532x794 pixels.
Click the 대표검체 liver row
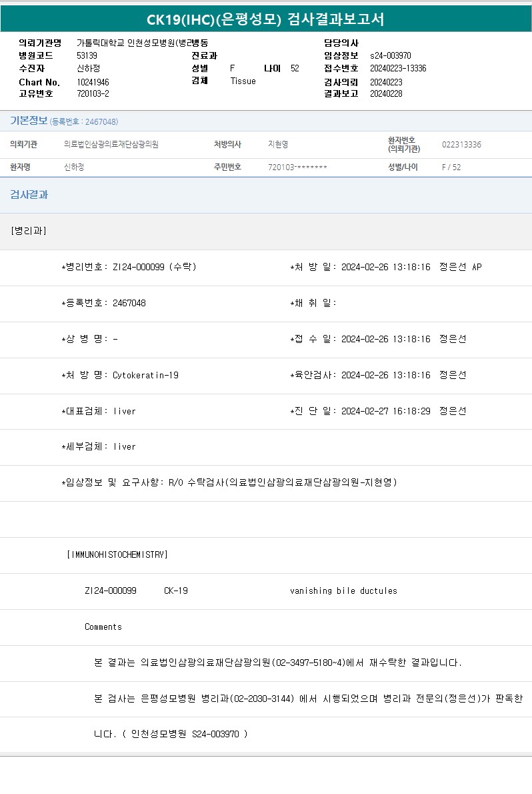click(99, 412)
